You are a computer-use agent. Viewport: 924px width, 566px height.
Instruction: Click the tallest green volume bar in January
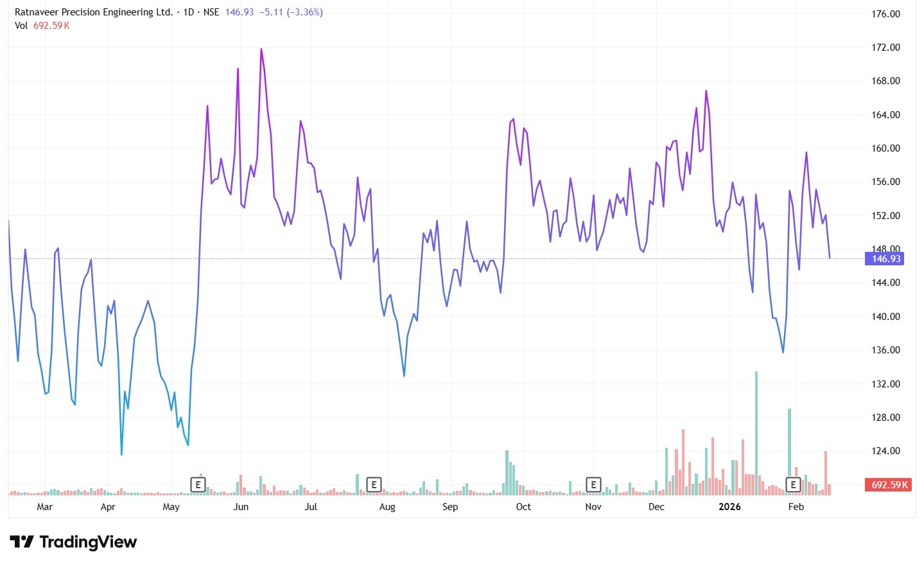click(x=756, y=433)
